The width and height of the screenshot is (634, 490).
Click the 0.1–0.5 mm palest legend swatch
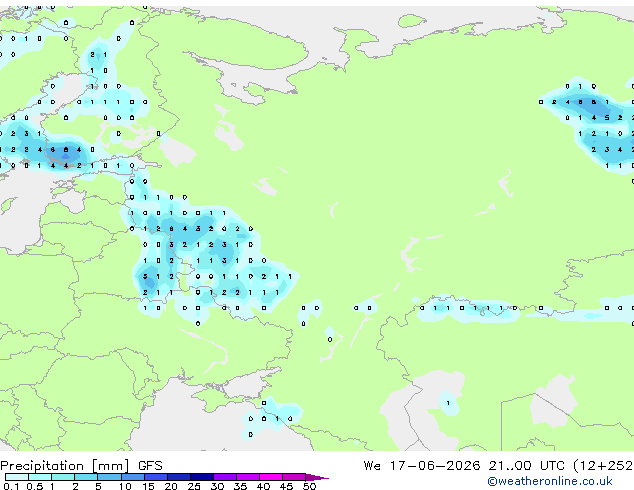(x=17, y=477)
